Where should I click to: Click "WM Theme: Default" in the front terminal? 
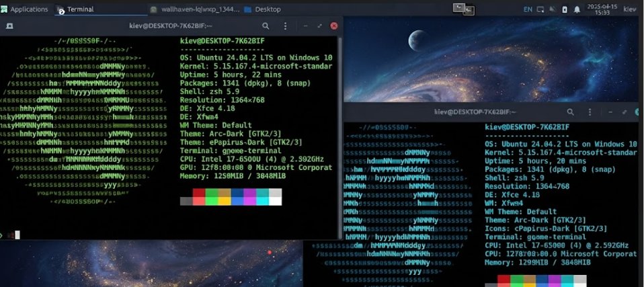click(216, 125)
